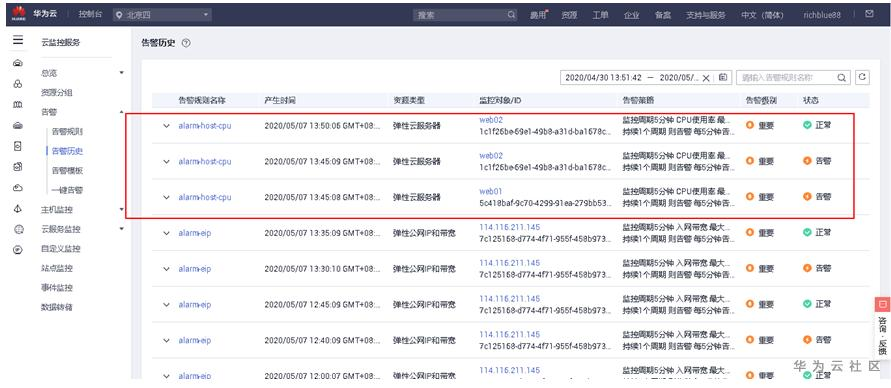Click the orange 告警 status icon in the 13:30:10 row
Screen dimensions: 891x388
click(x=807, y=268)
